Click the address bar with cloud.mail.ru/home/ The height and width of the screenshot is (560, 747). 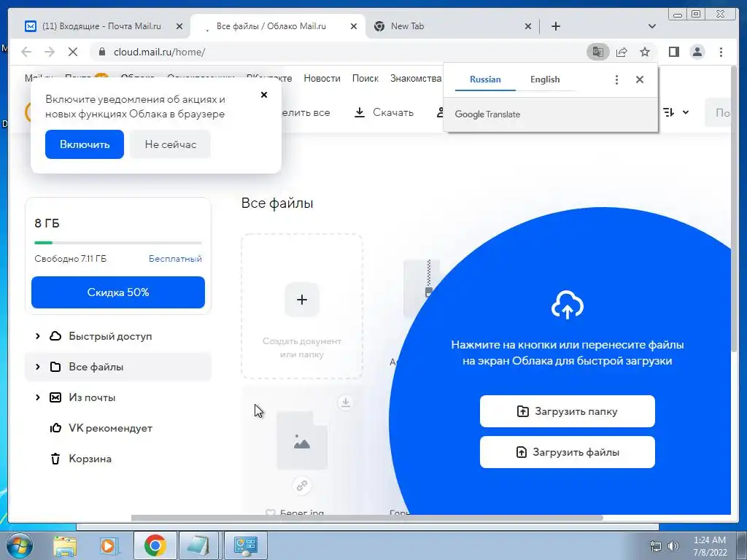(338, 52)
